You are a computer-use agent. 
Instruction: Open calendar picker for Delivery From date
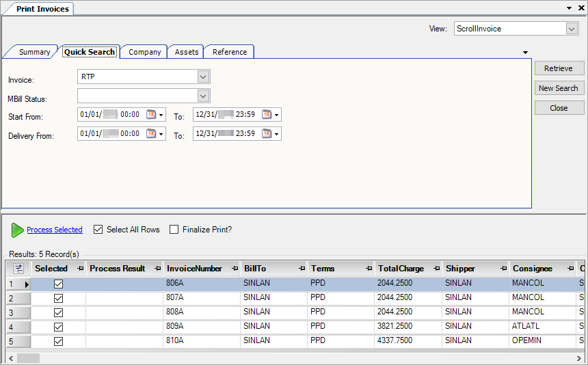(151, 134)
